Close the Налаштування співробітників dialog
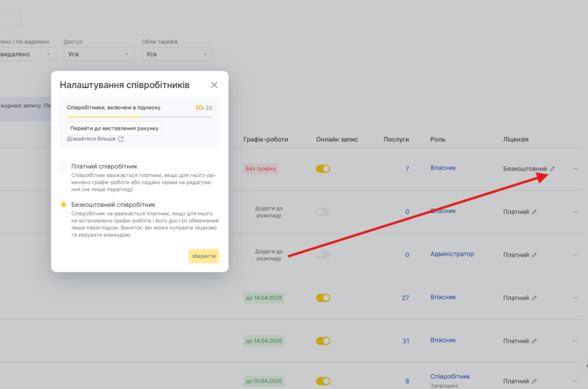Image resolution: width=588 pixels, height=389 pixels. tap(214, 85)
